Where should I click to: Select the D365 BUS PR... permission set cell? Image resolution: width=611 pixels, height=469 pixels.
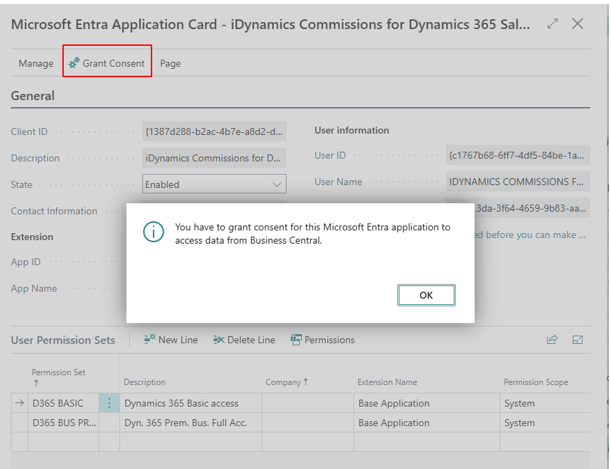[63, 422]
